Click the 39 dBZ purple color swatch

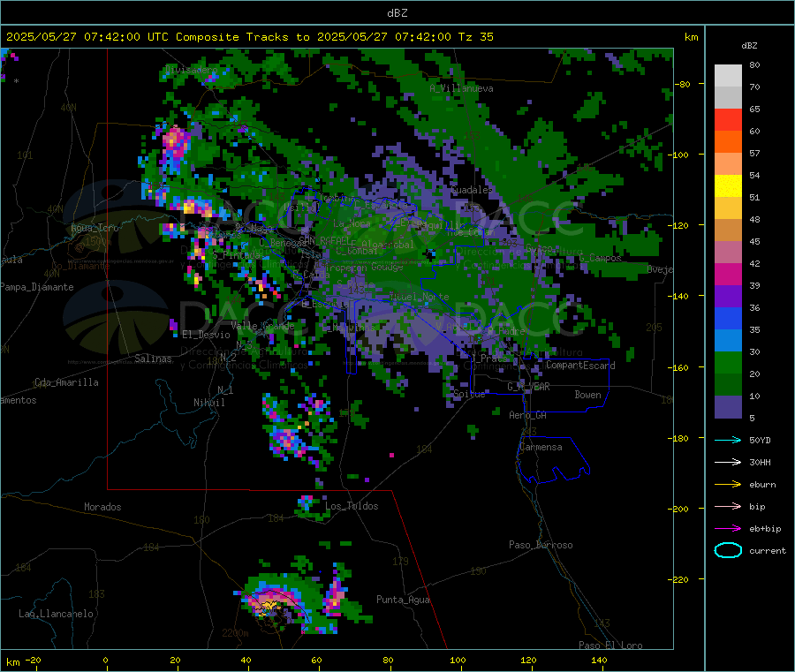pos(728,297)
